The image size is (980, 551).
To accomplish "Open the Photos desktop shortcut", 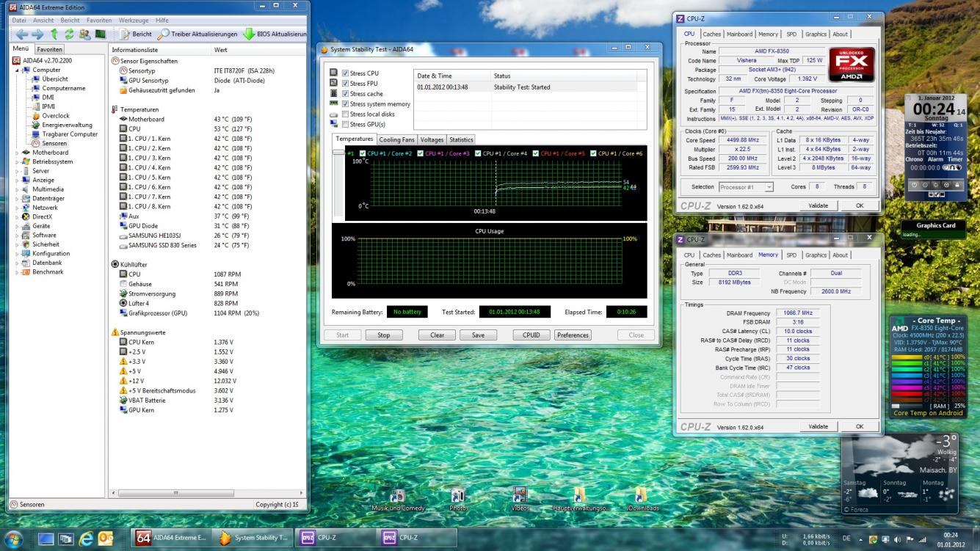I will [x=459, y=500].
